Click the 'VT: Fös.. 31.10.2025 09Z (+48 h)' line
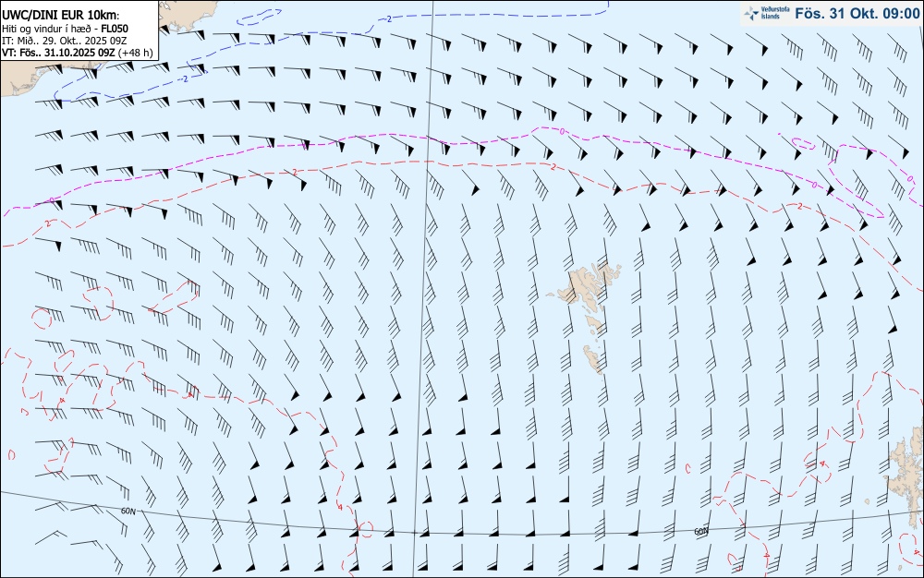Viewport: 924px width, 578px height. [78, 53]
